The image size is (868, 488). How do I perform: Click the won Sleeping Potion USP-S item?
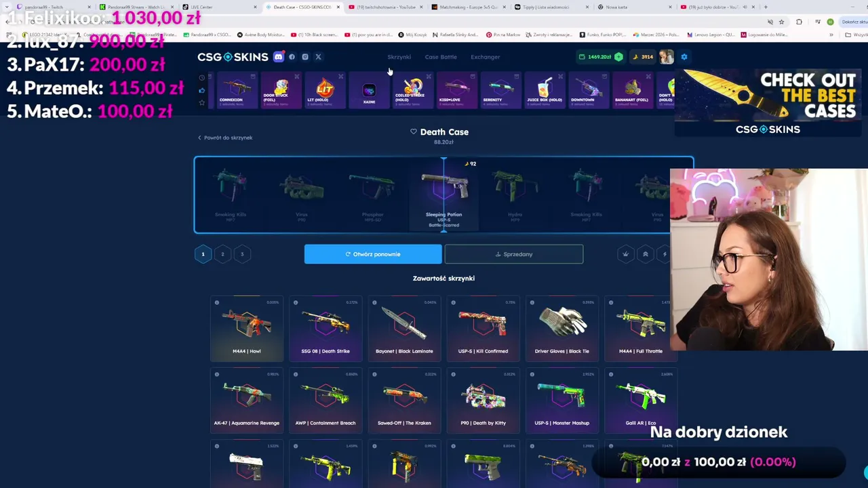click(444, 195)
